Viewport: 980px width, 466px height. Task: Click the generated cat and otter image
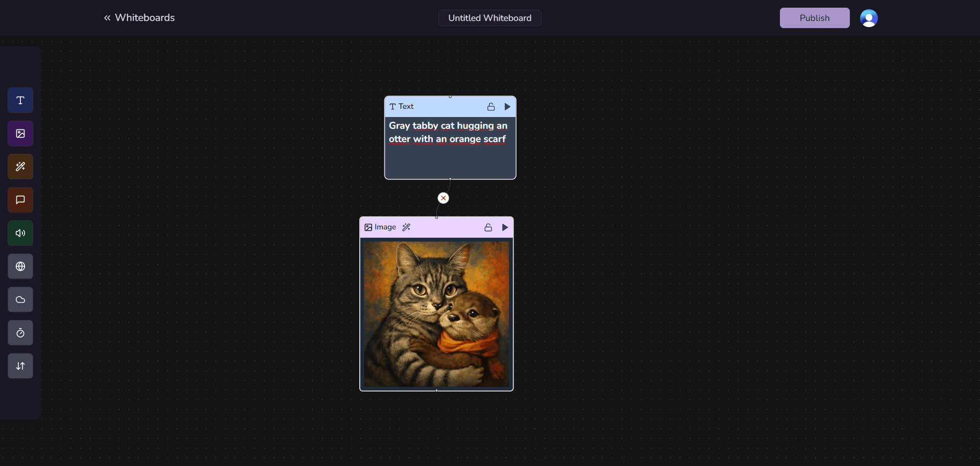436,314
